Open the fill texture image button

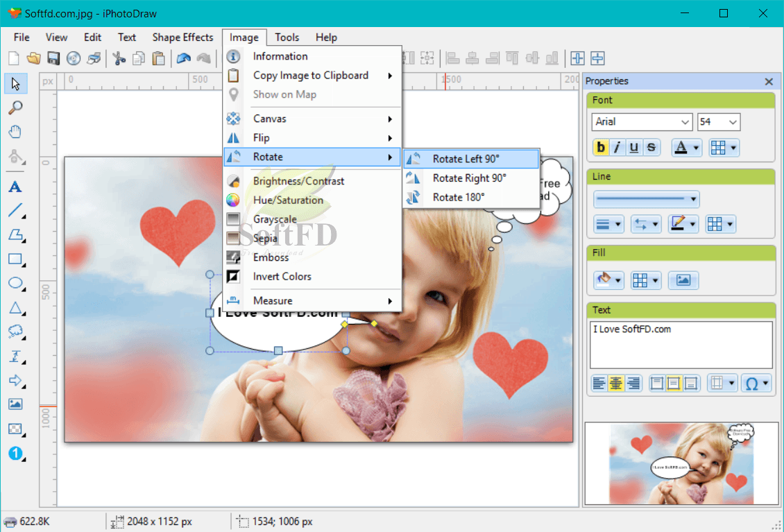683,280
